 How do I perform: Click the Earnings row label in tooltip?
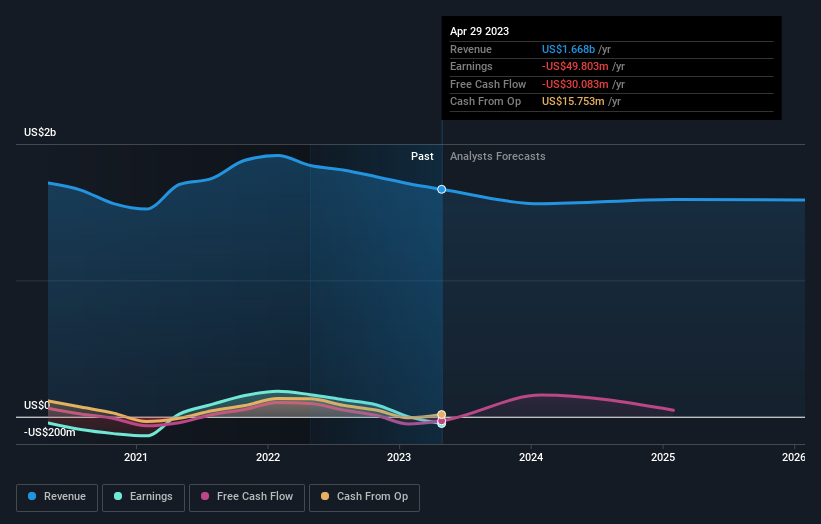pyautogui.click(x=471, y=66)
